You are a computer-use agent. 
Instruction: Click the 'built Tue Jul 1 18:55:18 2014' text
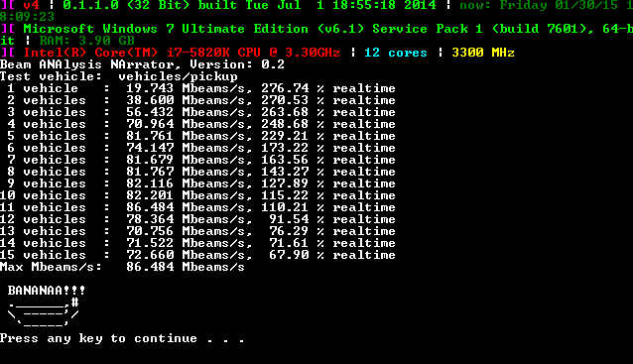(x=316, y=5)
